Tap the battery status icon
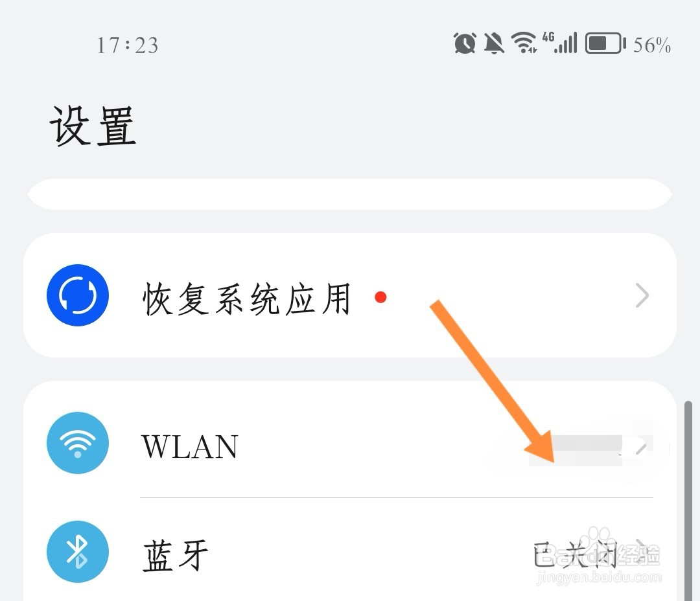The height and width of the screenshot is (601, 700). coord(605,43)
